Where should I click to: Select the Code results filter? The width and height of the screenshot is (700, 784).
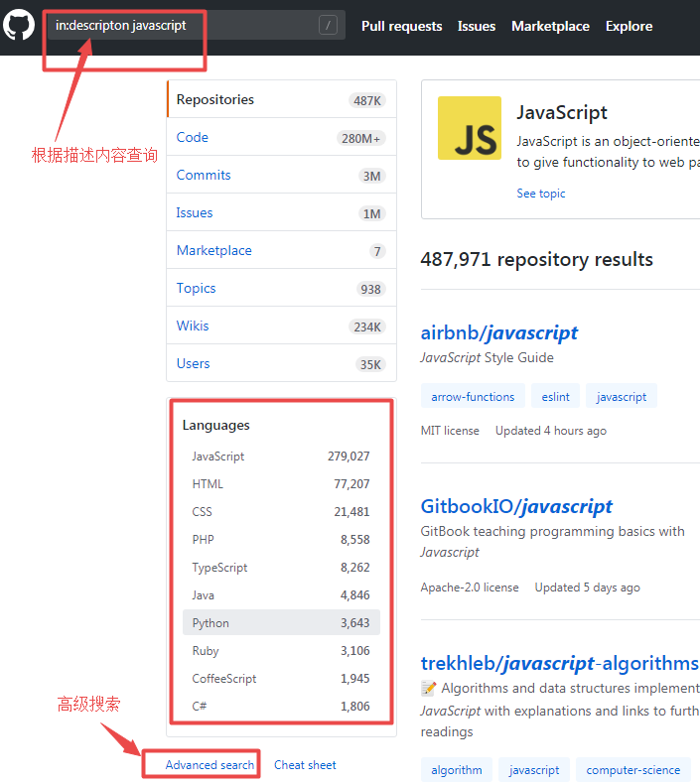click(x=282, y=137)
